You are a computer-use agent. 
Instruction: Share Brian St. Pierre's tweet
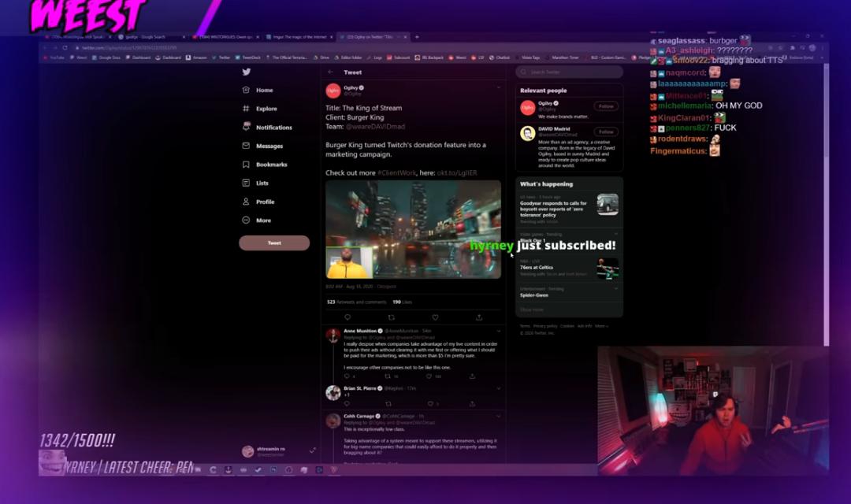click(472, 404)
